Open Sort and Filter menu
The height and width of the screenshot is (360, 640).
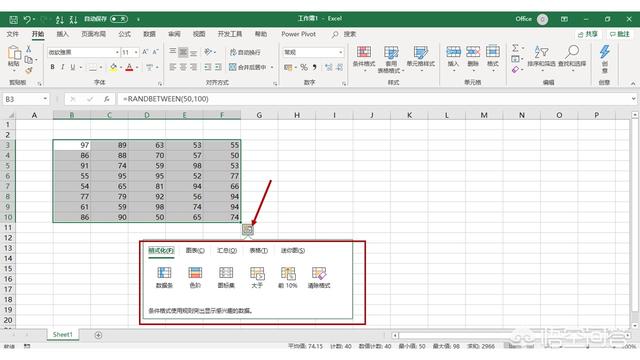(x=541, y=57)
